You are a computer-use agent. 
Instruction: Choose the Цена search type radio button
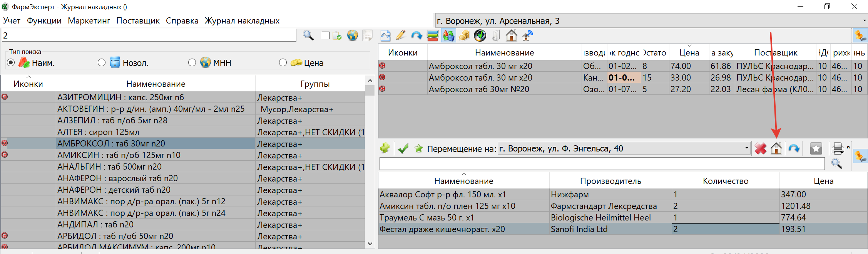click(x=283, y=62)
